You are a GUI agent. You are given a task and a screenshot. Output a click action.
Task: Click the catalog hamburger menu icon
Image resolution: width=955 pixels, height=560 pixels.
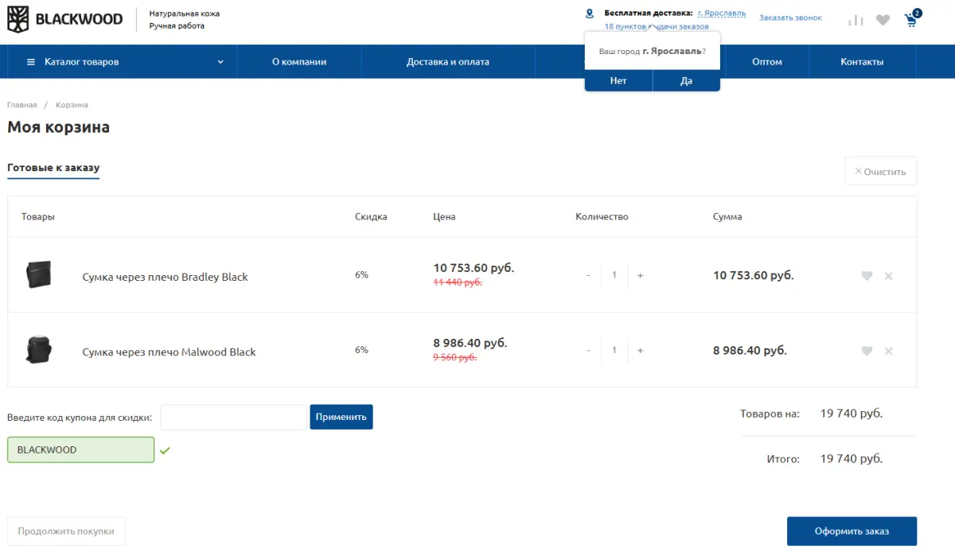[31, 62]
